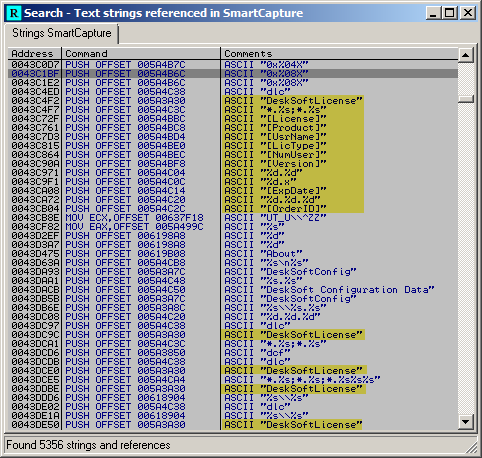
Task: Select row at address 0043CA72
Action: click(233, 200)
